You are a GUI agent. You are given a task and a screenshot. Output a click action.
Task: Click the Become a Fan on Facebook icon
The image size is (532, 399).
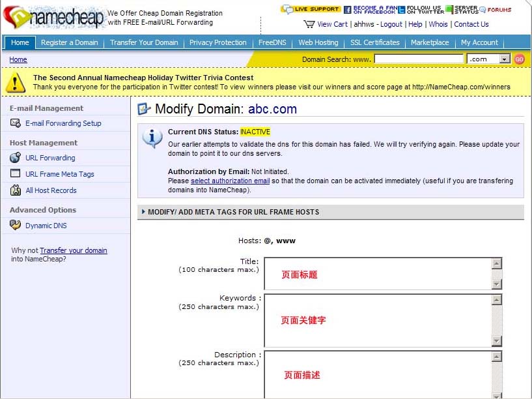click(x=370, y=10)
